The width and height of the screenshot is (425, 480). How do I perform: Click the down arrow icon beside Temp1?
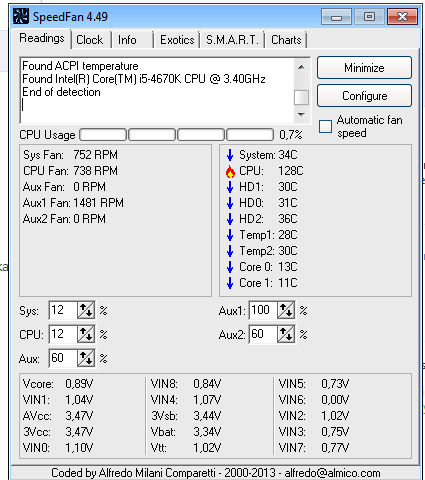pyautogui.click(x=230, y=235)
